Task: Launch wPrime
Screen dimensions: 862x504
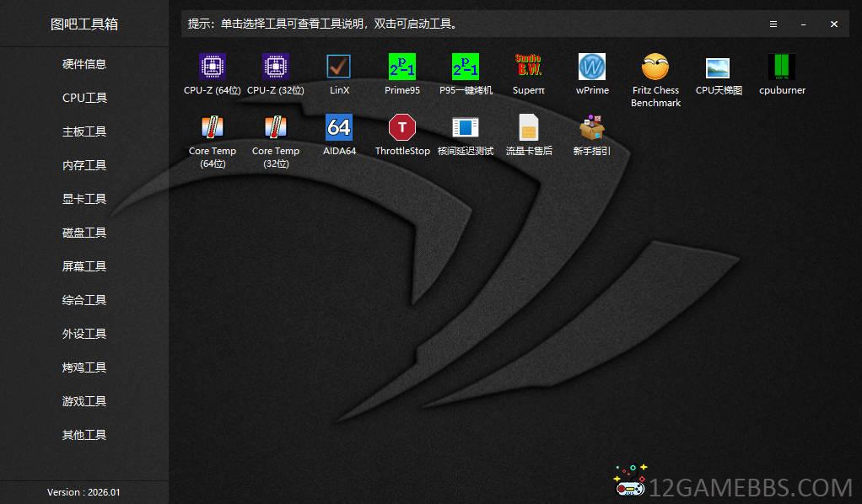Action: tap(591, 72)
